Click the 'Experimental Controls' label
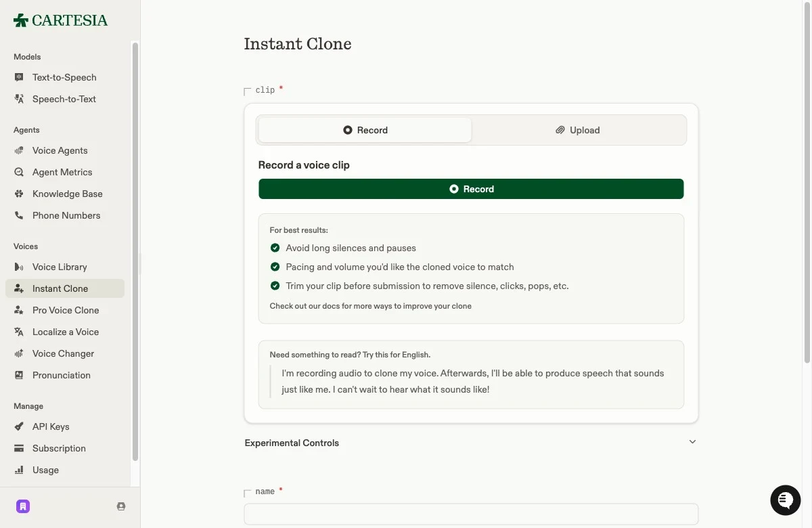Image resolution: width=812 pixels, height=528 pixels. click(x=292, y=443)
